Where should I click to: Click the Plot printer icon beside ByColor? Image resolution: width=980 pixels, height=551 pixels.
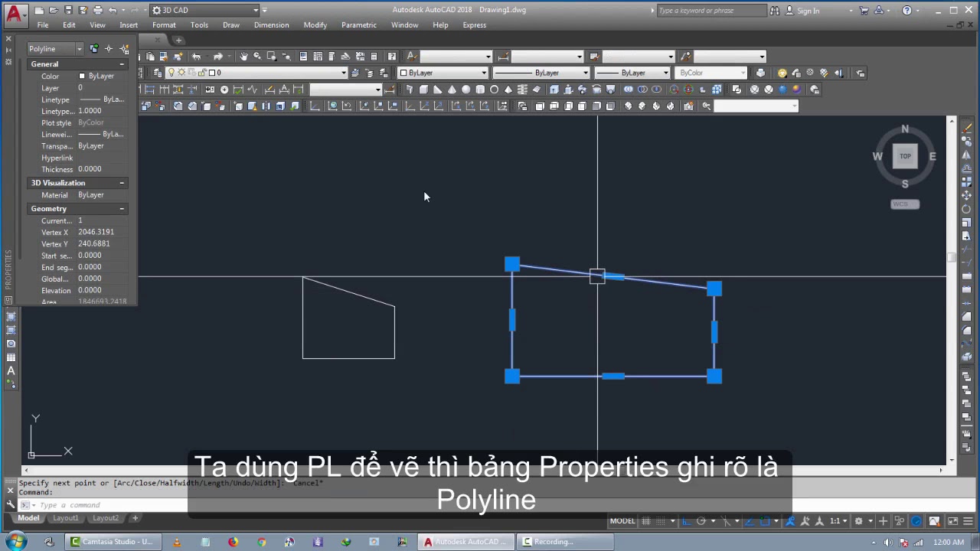tap(759, 73)
